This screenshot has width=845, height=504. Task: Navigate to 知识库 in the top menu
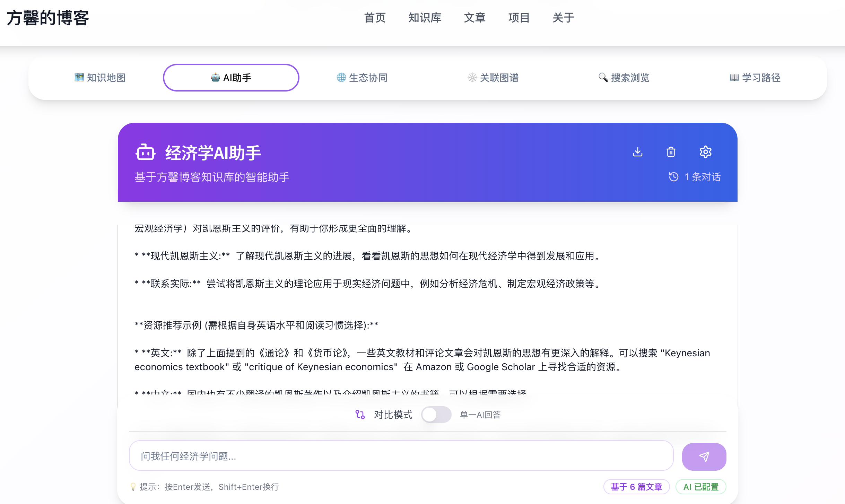click(425, 18)
